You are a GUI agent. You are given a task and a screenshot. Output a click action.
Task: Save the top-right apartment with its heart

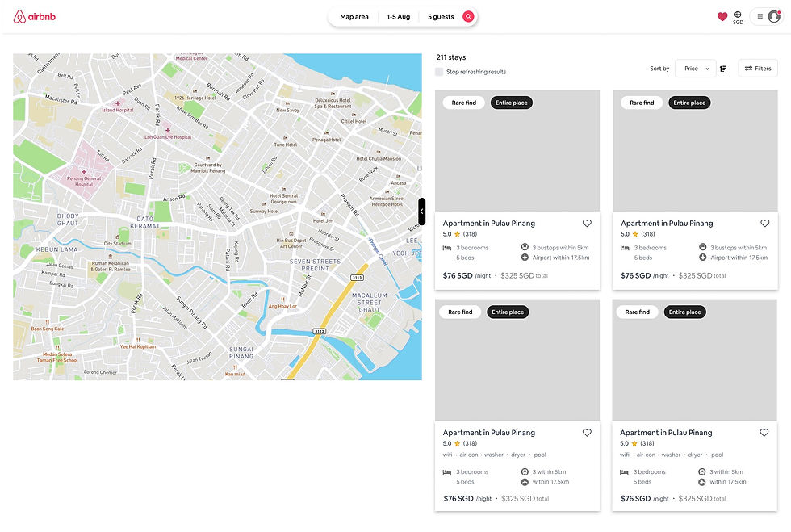[x=765, y=223]
